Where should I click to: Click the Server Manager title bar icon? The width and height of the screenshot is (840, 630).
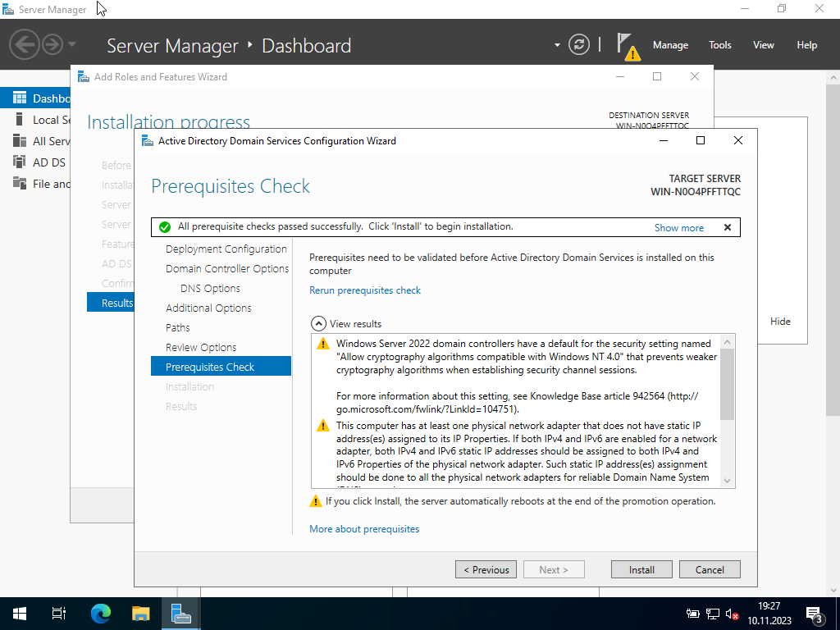coord(7,9)
